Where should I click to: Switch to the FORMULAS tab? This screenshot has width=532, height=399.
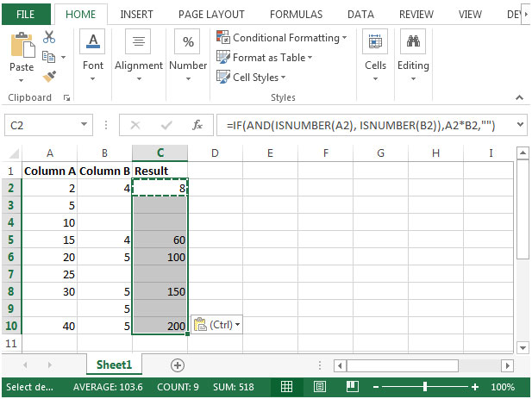(x=296, y=15)
